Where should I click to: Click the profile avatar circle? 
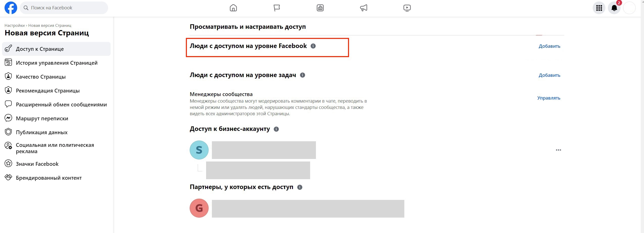click(629, 8)
